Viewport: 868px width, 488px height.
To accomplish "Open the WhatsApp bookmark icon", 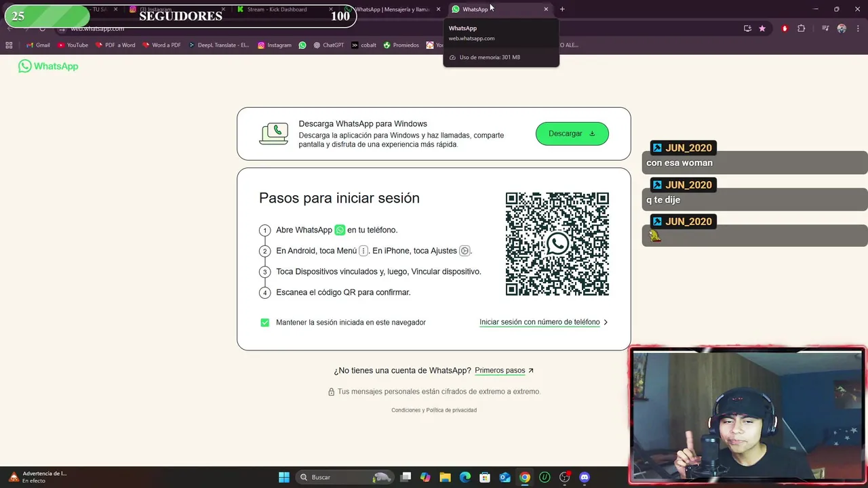I will (302, 45).
